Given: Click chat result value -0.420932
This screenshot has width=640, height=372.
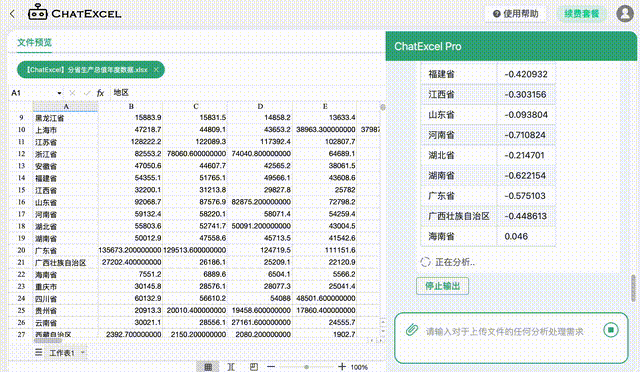Looking at the screenshot, I should point(526,74).
